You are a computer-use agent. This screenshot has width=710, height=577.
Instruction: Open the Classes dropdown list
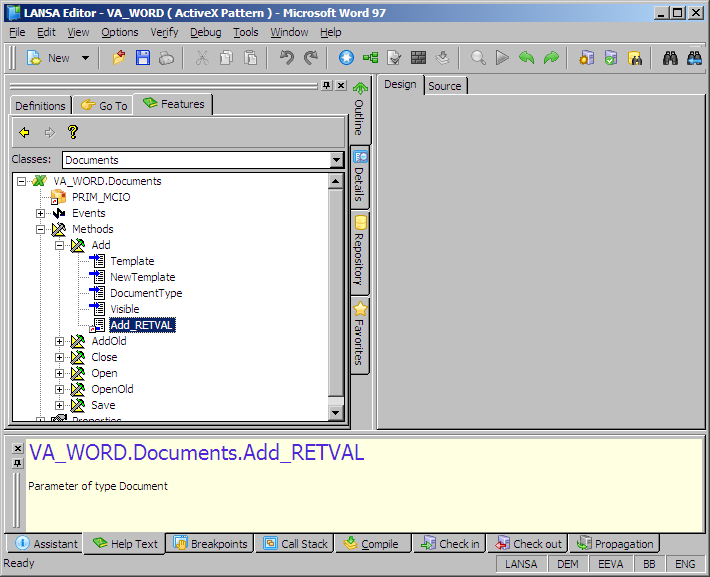pyautogui.click(x=336, y=160)
